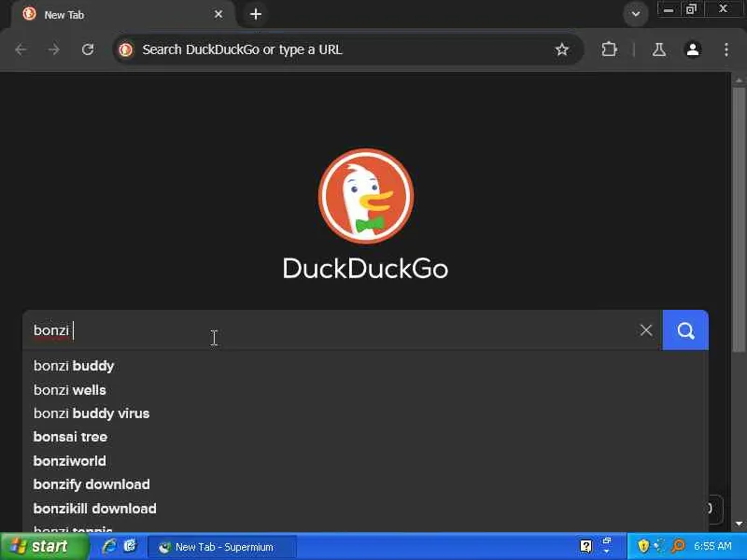This screenshot has height=560, width=747.
Task: Expand the tab search dropdown chevron
Action: (636, 14)
